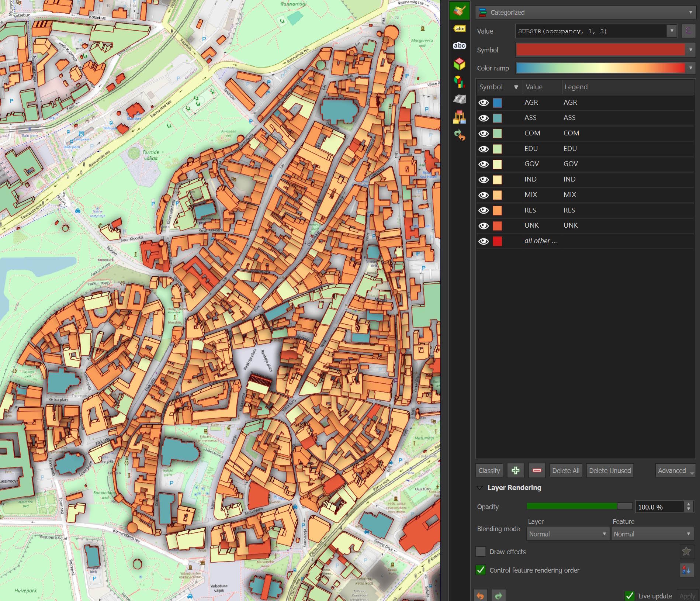Enable the Draw effects checkbox

pos(481,552)
